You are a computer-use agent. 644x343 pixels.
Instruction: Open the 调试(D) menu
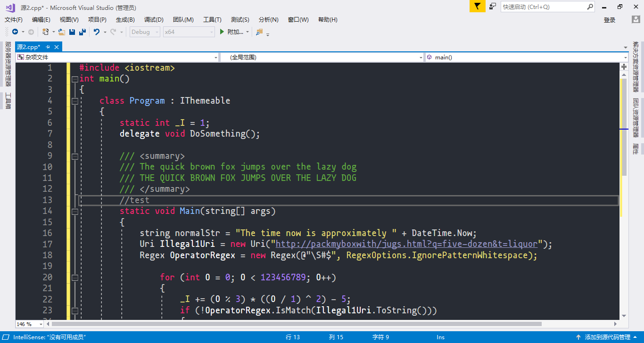(x=154, y=20)
